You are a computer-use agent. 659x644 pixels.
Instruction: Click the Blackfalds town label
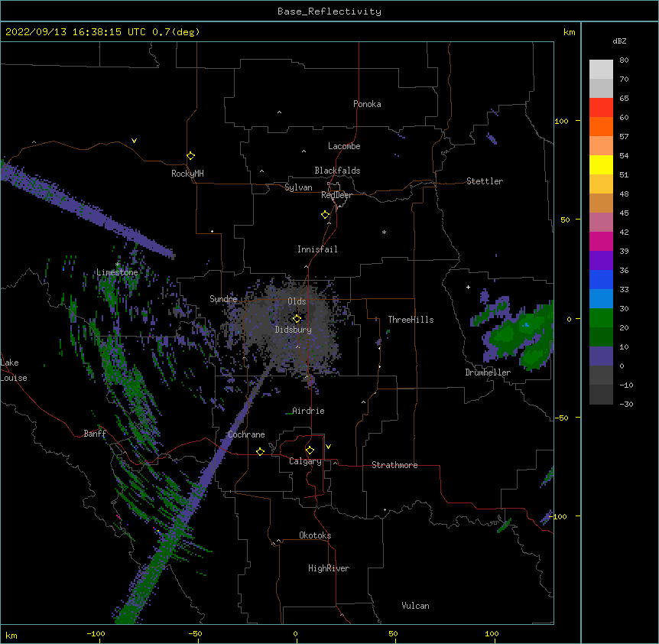point(337,171)
